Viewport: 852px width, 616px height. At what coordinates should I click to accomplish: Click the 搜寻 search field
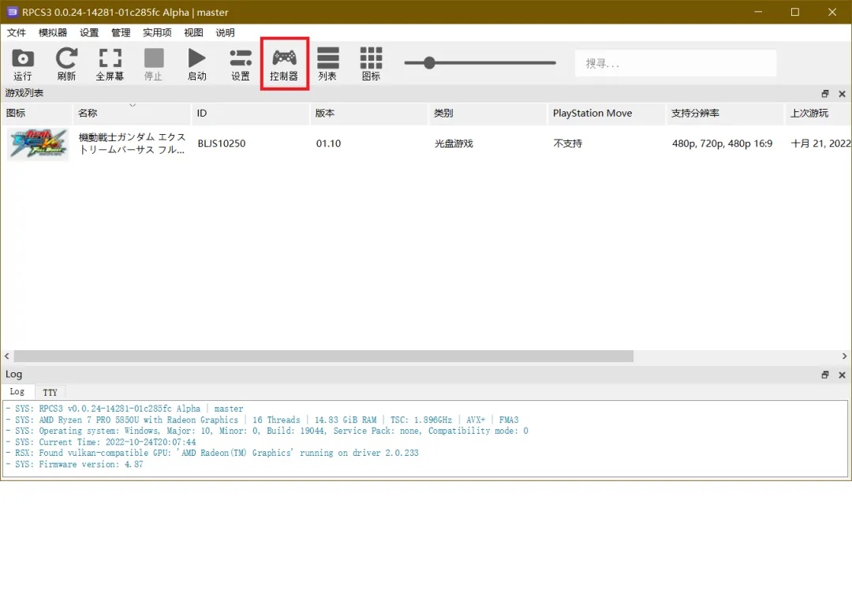(675, 64)
